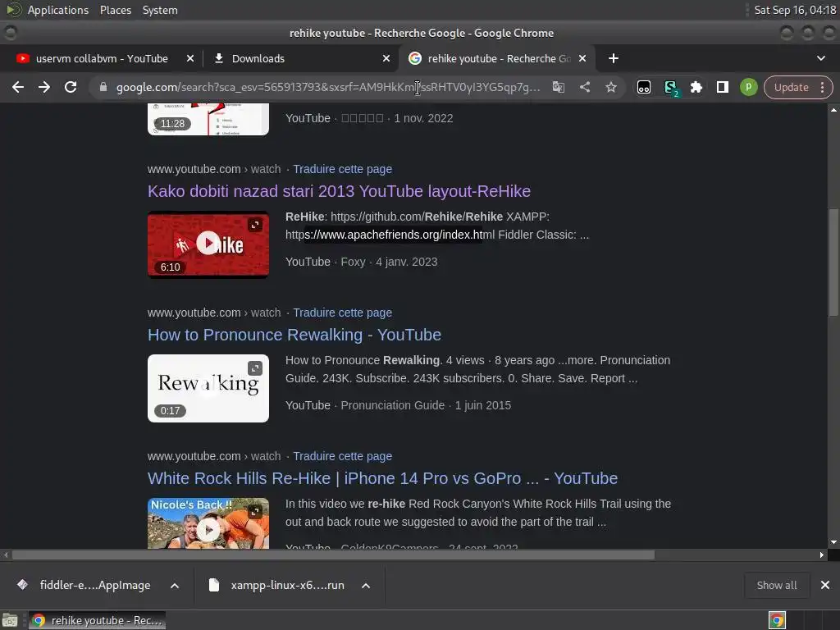Bookmark this page with the star icon
The height and width of the screenshot is (630, 840).
pos(610,87)
